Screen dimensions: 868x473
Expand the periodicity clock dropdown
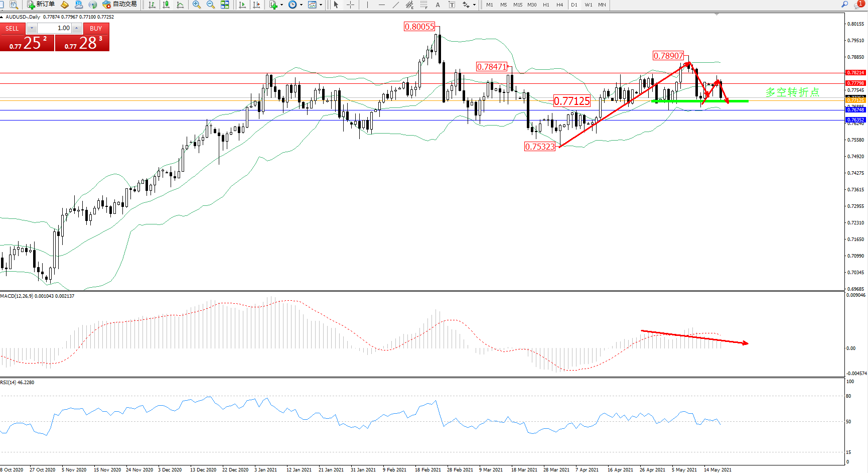pyautogui.click(x=301, y=5)
